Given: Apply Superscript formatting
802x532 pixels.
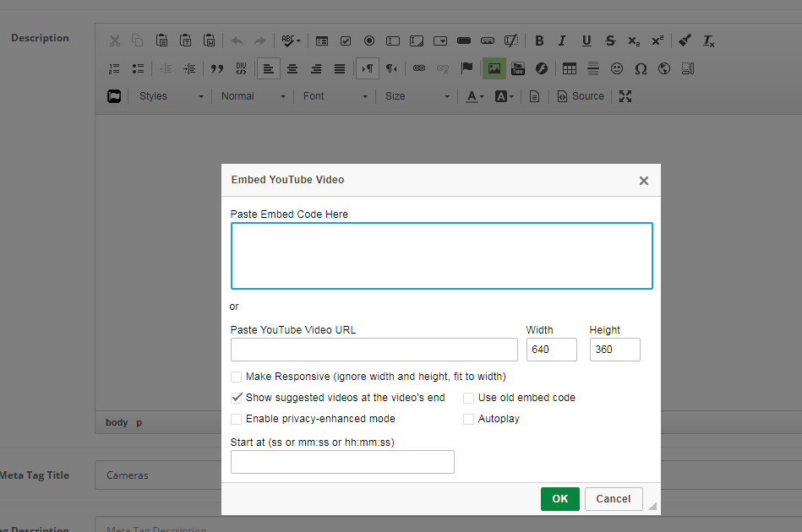Looking at the screenshot, I should 657,41.
